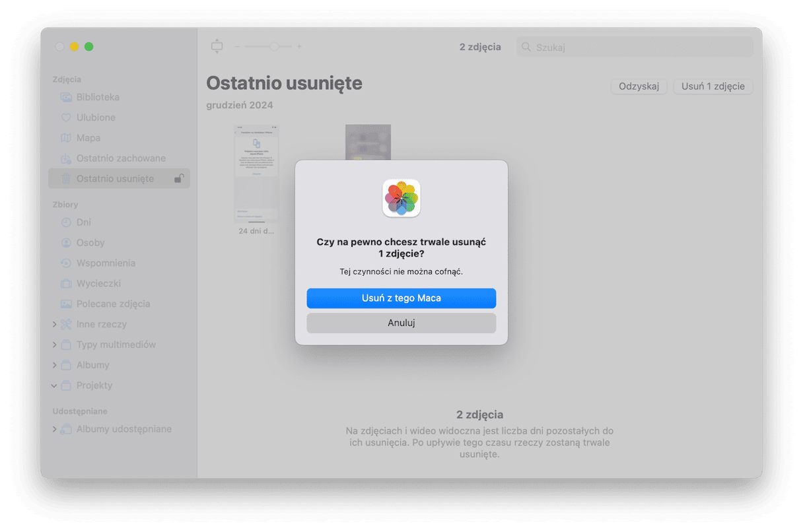Open Ulubione in the sidebar
Image resolution: width=803 pixels, height=532 pixels.
tap(119, 117)
